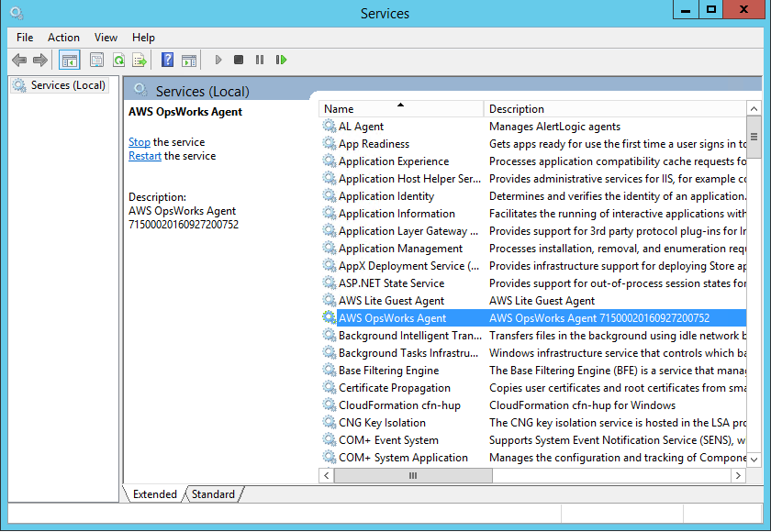
Task: Click gear icon beside CNG Key Isolation
Action: coord(329,422)
